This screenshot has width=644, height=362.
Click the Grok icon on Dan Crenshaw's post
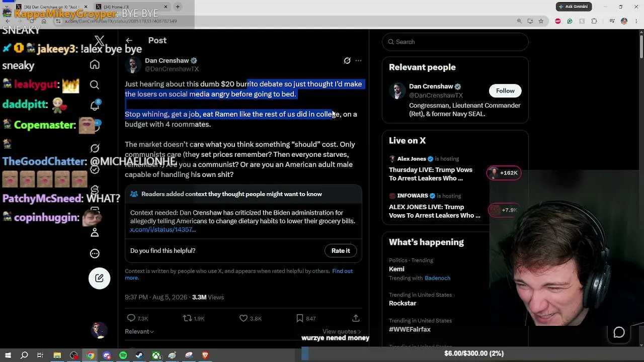(x=347, y=60)
